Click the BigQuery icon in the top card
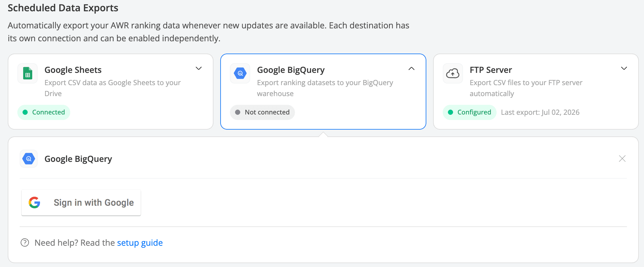 coord(240,74)
